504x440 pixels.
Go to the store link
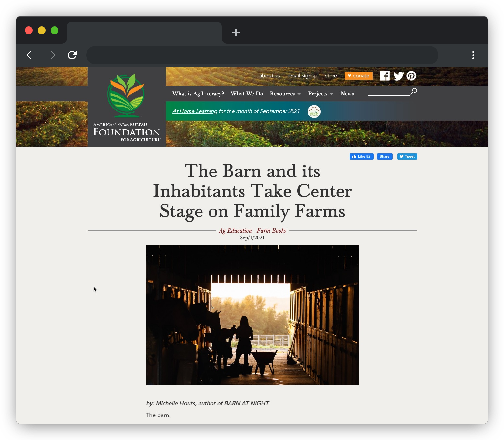click(331, 76)
